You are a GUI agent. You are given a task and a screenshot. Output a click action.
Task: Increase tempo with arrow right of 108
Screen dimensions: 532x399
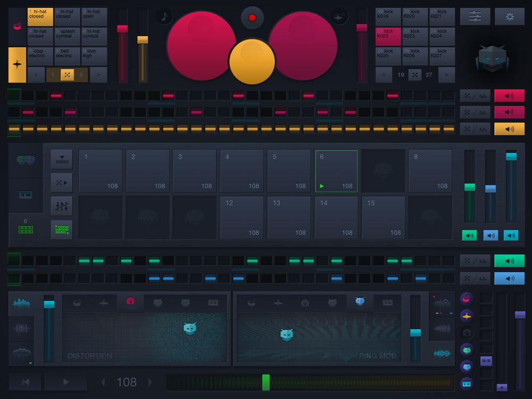click(x=150, y=383)
